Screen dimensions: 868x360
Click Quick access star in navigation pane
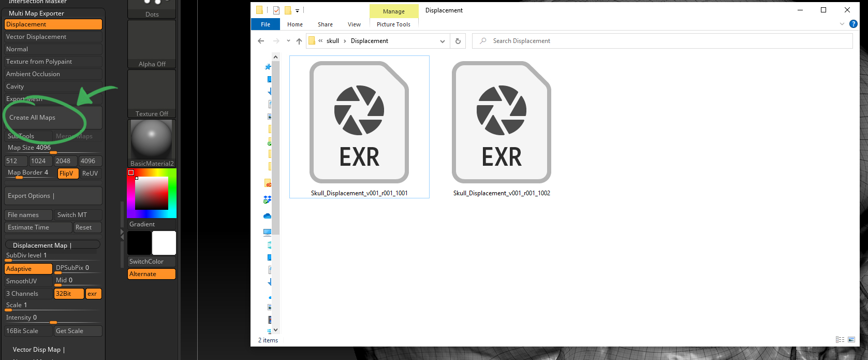pyautogui.click(x=268, y=67)
